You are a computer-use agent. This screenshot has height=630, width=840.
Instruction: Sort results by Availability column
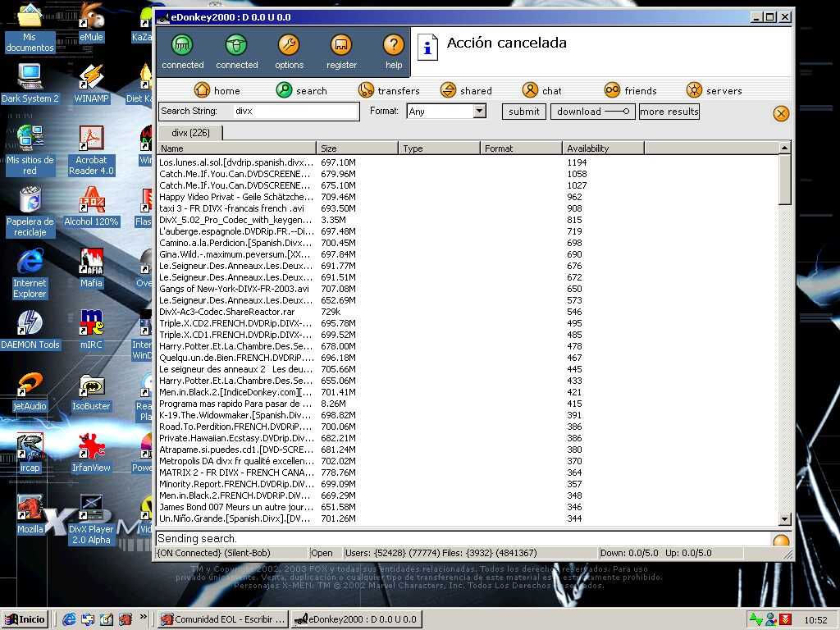coord(603,148)
